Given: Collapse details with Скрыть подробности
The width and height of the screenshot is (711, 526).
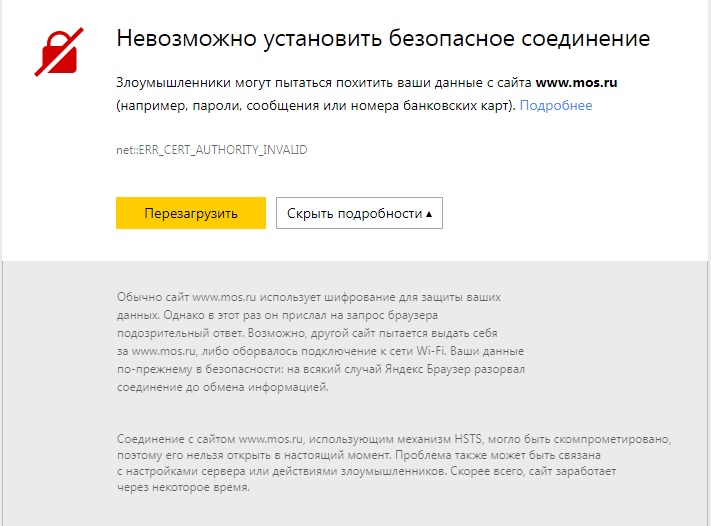Looking at the screenshot, I should click(359, 213).
